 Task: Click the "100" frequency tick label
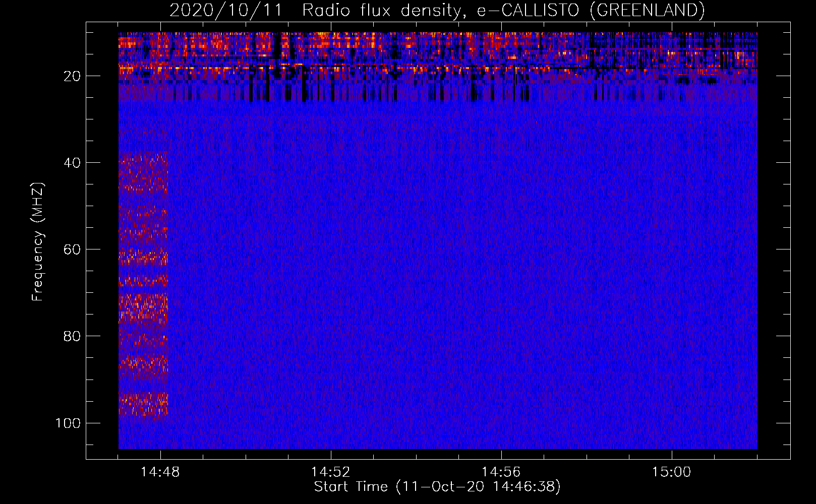68,423
